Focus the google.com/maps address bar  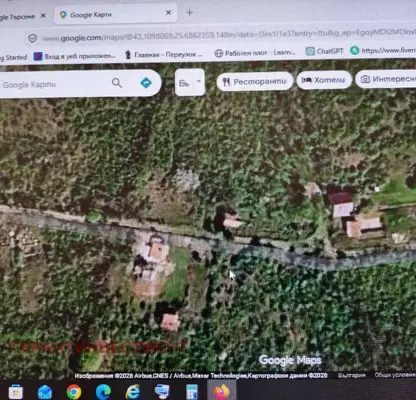click(x=228, y=36)
